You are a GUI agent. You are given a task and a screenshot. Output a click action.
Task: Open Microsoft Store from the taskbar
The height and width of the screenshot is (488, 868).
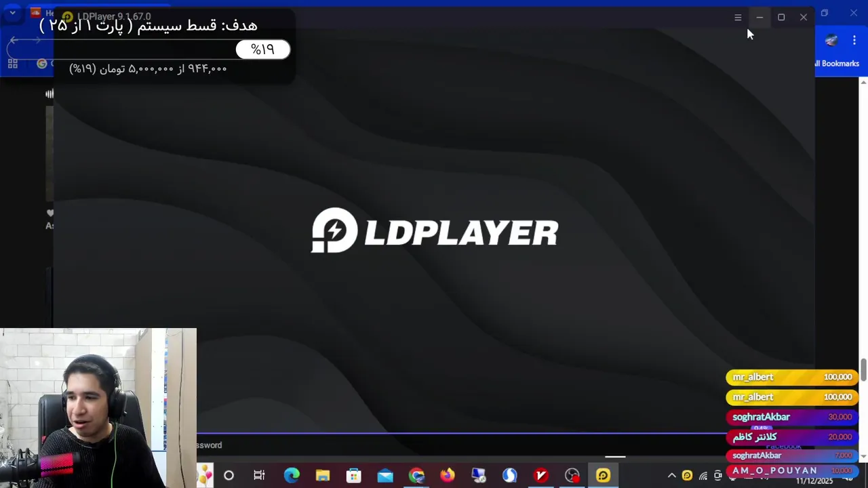[354, 476]
